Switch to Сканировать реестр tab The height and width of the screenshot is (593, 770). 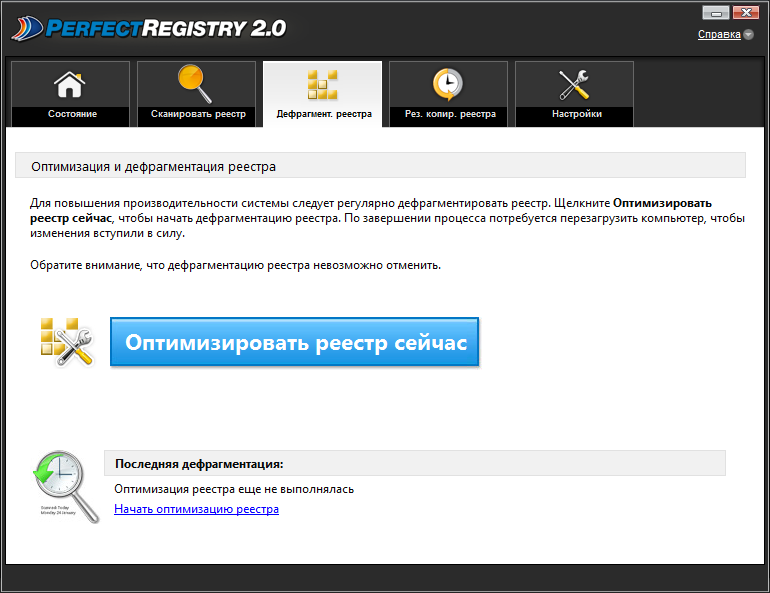196,94
